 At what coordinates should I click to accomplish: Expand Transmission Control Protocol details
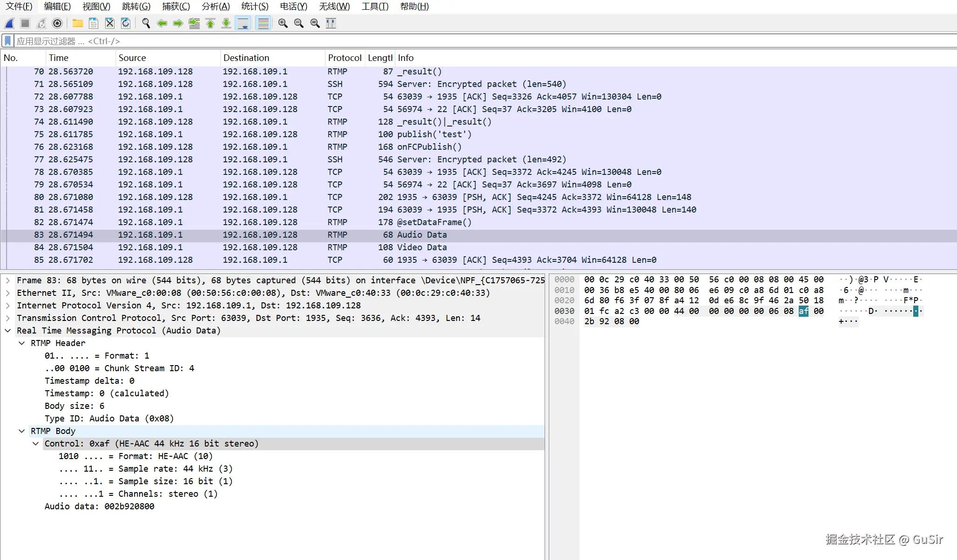8,318
